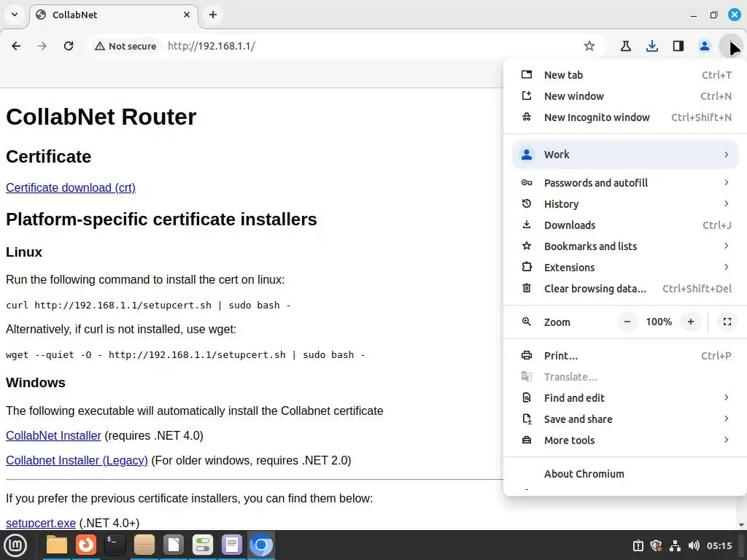The height and width of the screenshot is (560, 747).
Task: Expand Passwords and autofill submenu
Action: [x=625, y=183]
